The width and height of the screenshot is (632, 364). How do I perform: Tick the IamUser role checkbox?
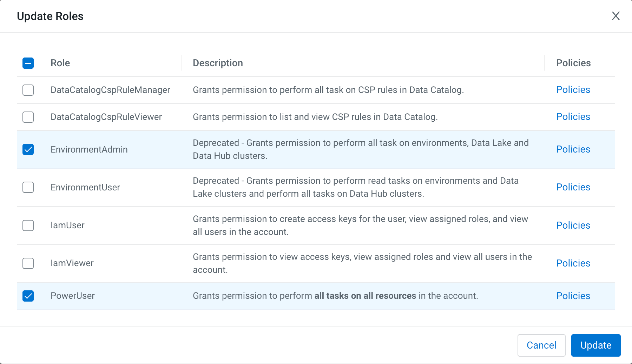(28, 225)
